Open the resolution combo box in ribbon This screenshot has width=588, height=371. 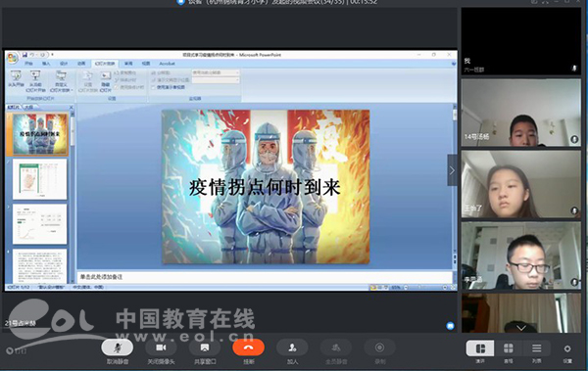pos(216,72)
